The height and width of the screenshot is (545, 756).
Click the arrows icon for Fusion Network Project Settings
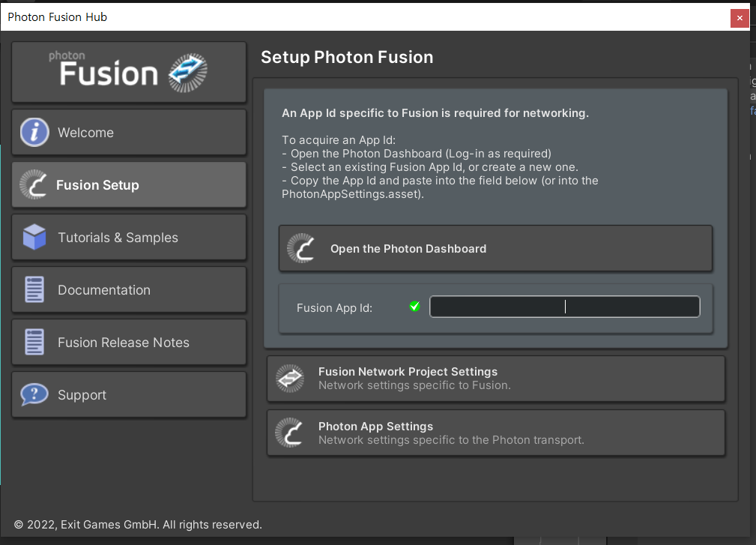tap(290, 378)
